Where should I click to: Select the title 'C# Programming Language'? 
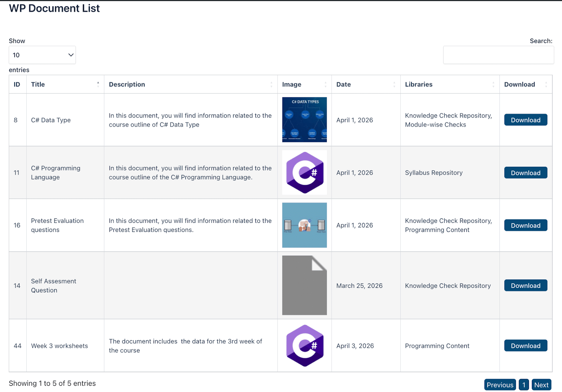55,172
